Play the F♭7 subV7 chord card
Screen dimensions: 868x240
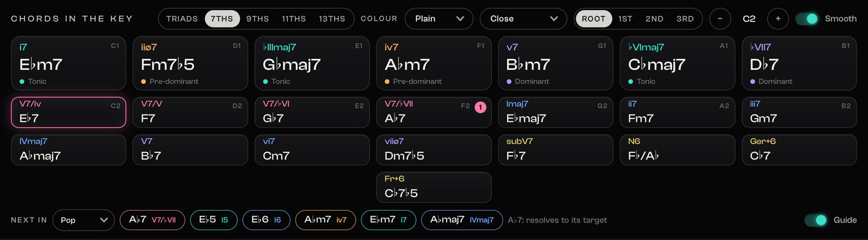(x=556, y=150)
